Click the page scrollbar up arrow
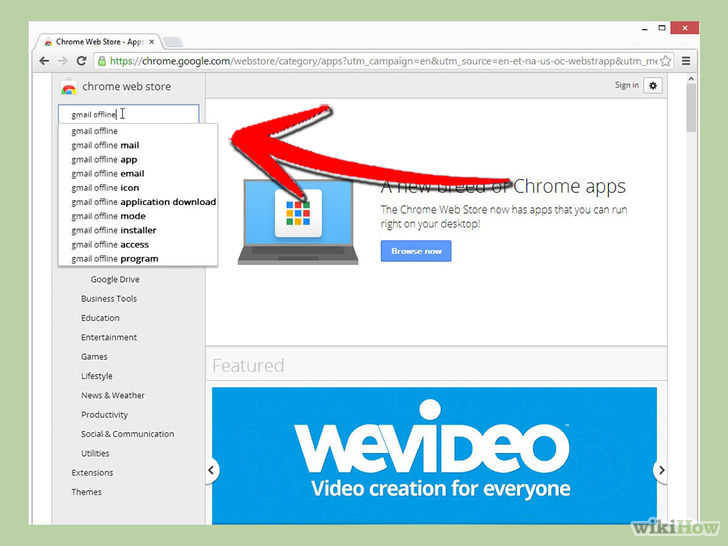The width and height of the screenshot is (728, 546). 691,79
